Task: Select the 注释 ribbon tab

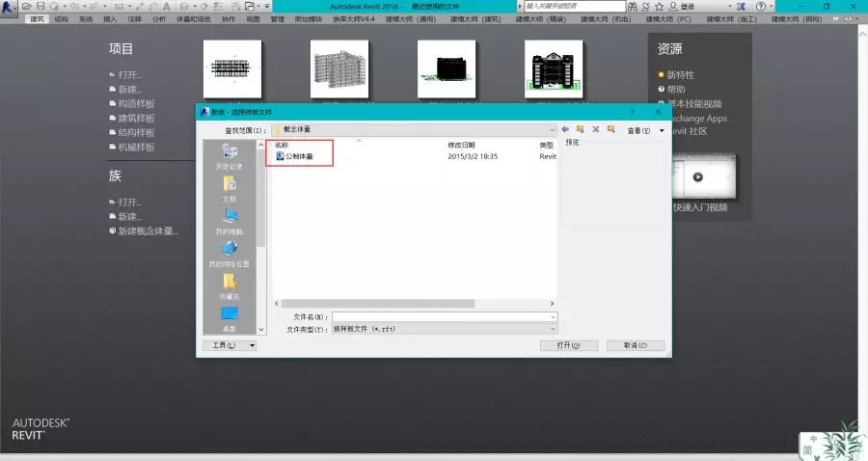Action: (x=134, y=19)
